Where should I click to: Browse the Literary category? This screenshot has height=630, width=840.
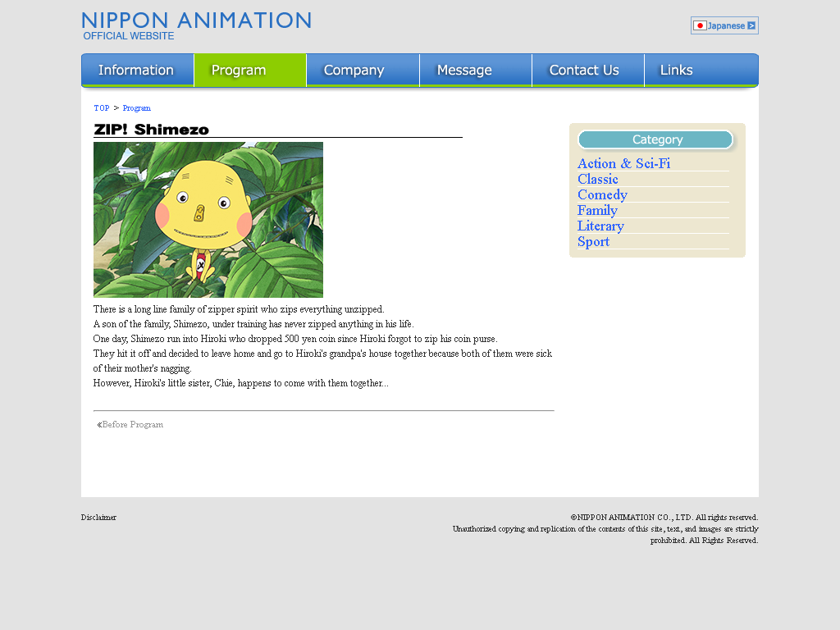click(x=600, y=226)
